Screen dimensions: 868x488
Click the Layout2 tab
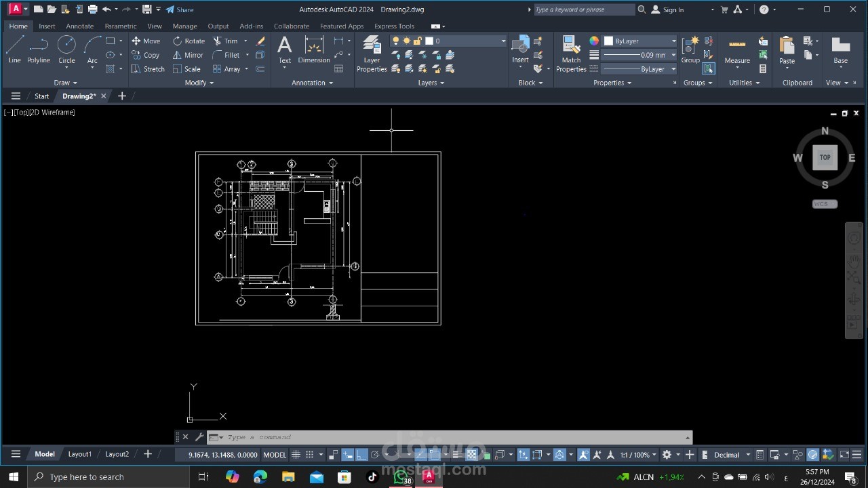(x=117, y=454)
